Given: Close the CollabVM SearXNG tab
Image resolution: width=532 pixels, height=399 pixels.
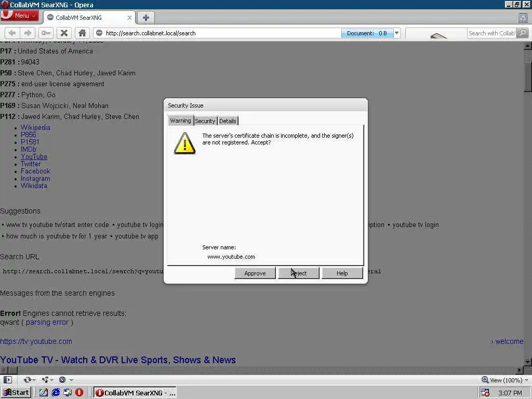Looking at the screenshot, I should pos(129,18).
